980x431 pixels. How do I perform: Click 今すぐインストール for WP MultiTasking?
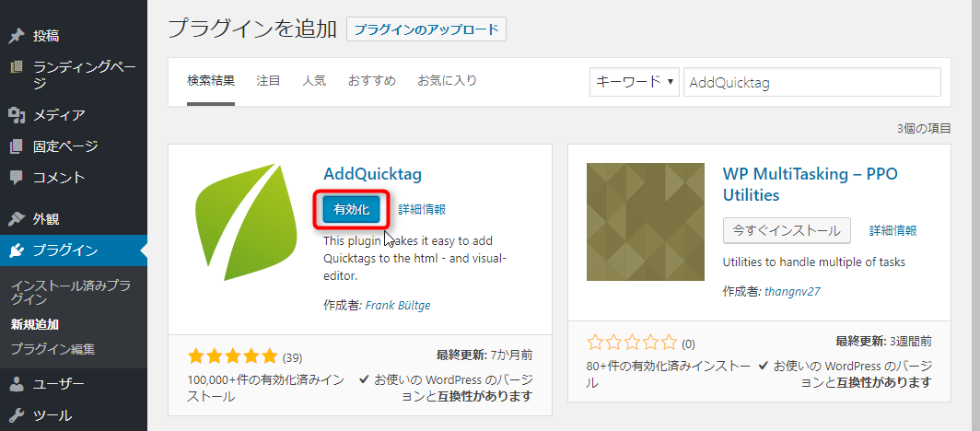[x=787, y=230]
